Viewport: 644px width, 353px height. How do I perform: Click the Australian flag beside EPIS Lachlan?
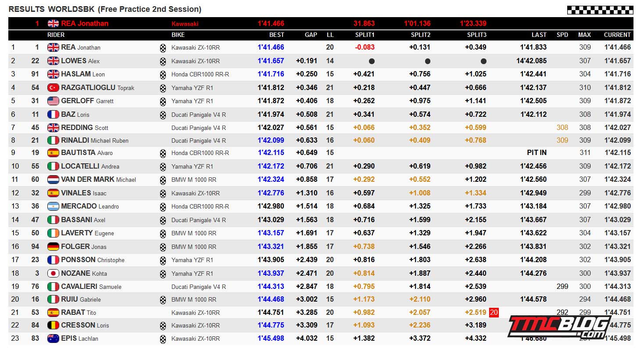point(53,339)
